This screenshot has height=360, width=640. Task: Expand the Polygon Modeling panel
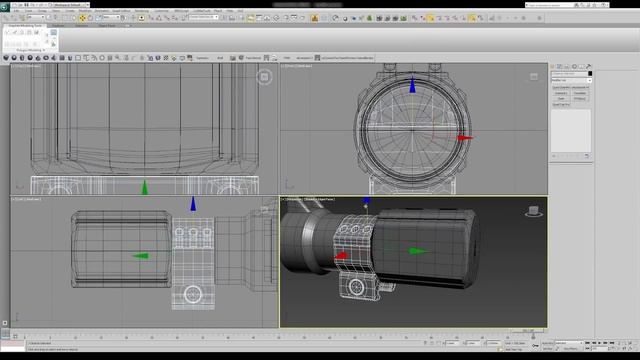point(31,50)
